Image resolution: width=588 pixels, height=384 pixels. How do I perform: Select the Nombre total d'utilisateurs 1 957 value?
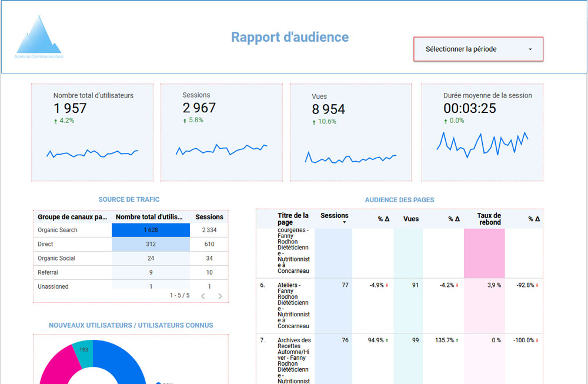click(70, 108)
